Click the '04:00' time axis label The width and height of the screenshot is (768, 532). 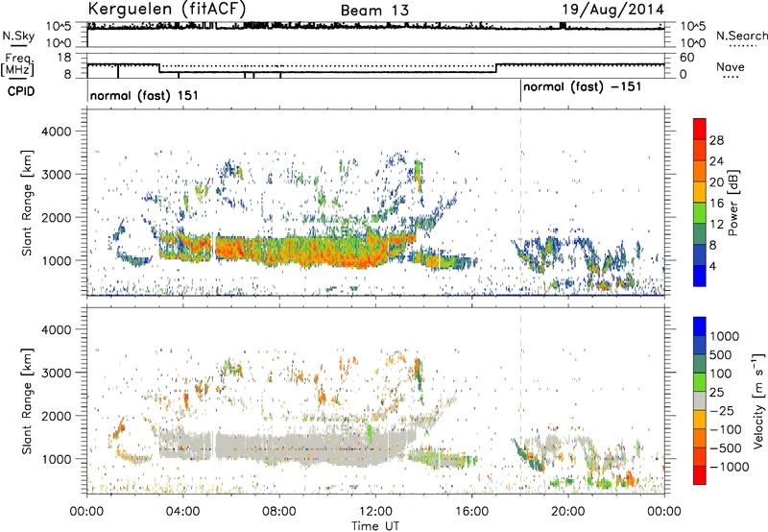pyautogui.click(x=182, y=512)
